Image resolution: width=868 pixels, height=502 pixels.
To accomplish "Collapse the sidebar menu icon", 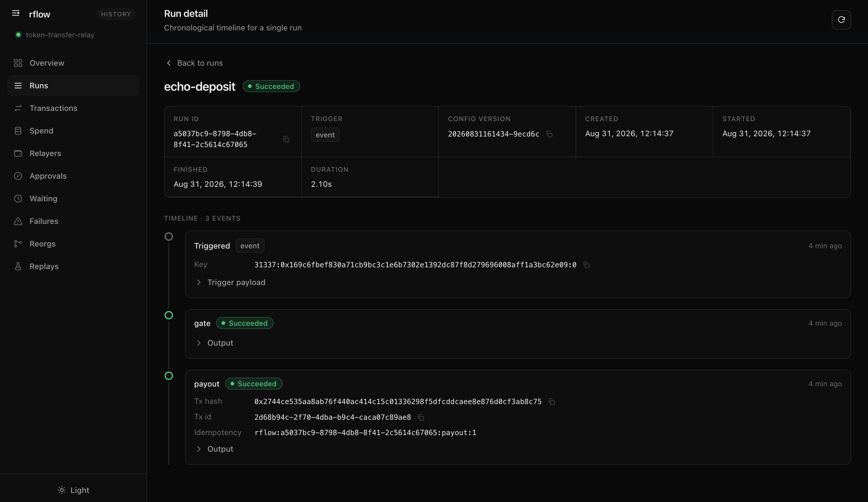I will click(15, 14).
